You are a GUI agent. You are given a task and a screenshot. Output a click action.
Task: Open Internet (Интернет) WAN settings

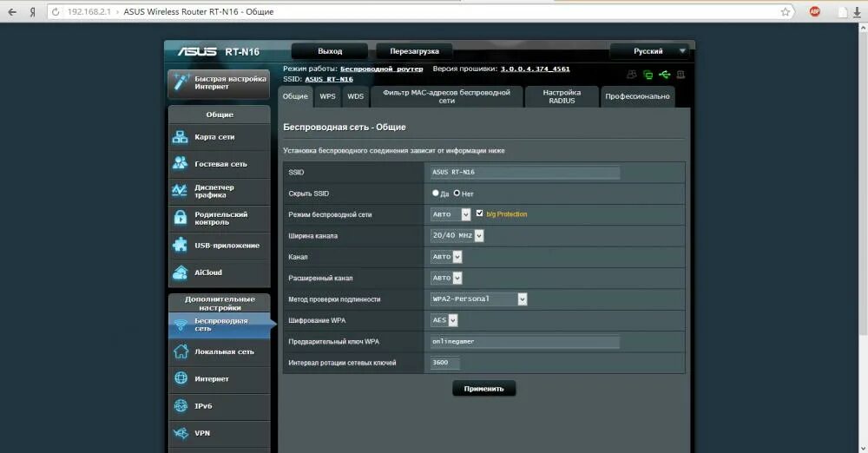click(x=220, y=378)
